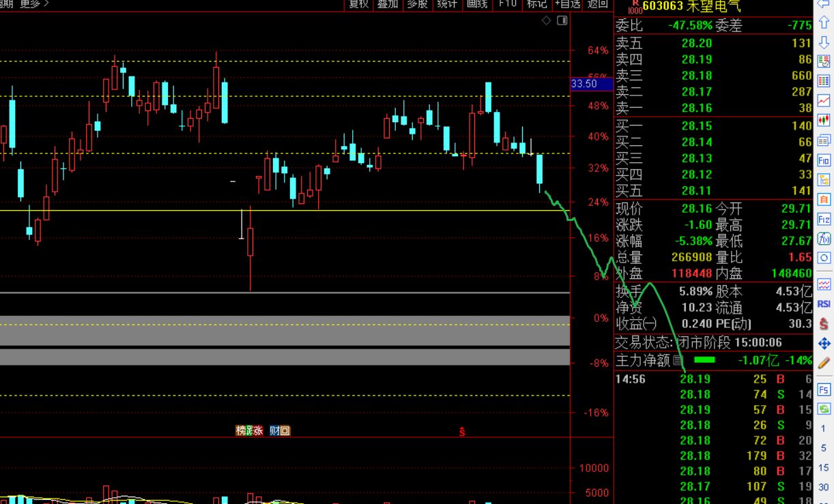Image resolution: width=834 pixels, height=504 pixels.
Task: Open the wavy indicator lines icon
Action: pos(824,284)
